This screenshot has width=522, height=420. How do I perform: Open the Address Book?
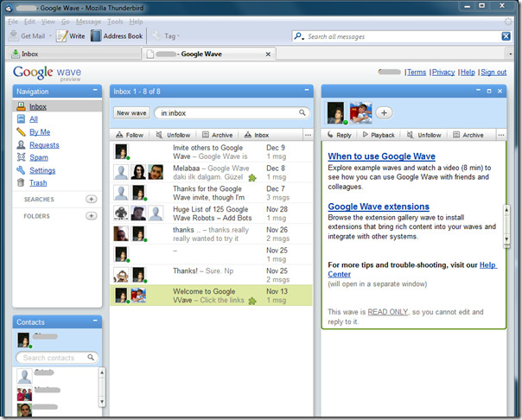point(117,36)
